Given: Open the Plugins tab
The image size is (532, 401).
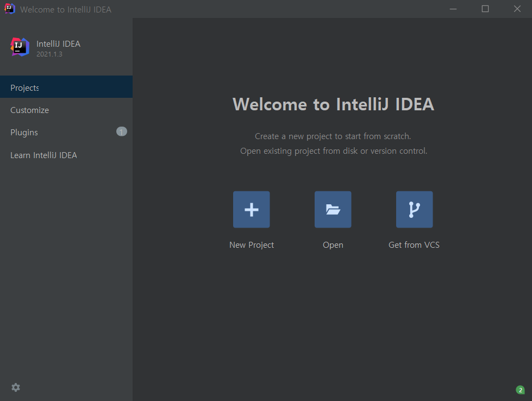Looking at the screenshot, I should click(66, 133).
